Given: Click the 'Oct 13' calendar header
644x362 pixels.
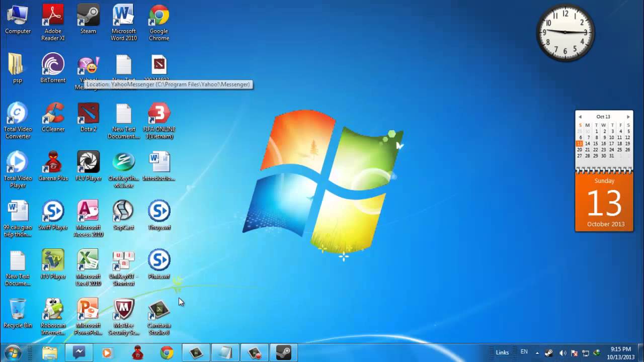Looking at the screenshot, I should (603, 117).
